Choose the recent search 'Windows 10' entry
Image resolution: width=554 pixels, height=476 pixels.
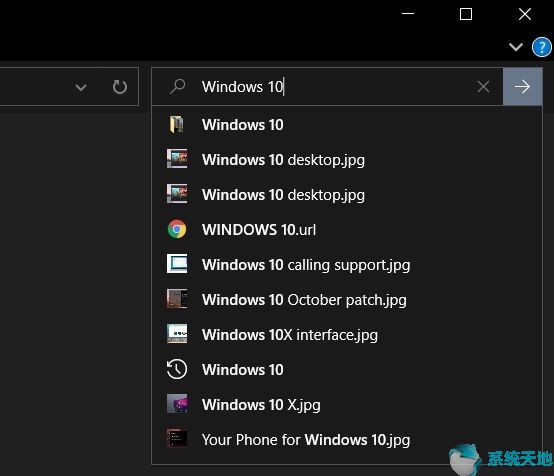[x=347, y=370]
